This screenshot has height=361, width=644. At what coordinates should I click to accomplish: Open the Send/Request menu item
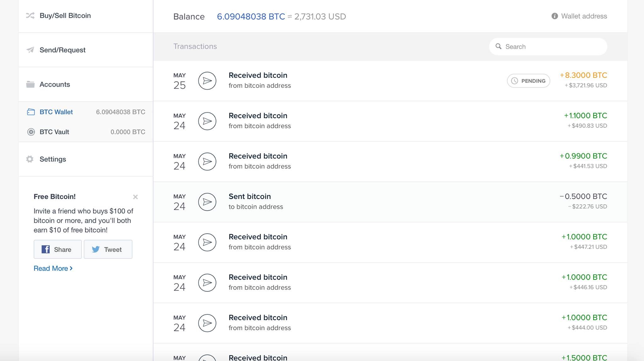(x=63, y=50)
